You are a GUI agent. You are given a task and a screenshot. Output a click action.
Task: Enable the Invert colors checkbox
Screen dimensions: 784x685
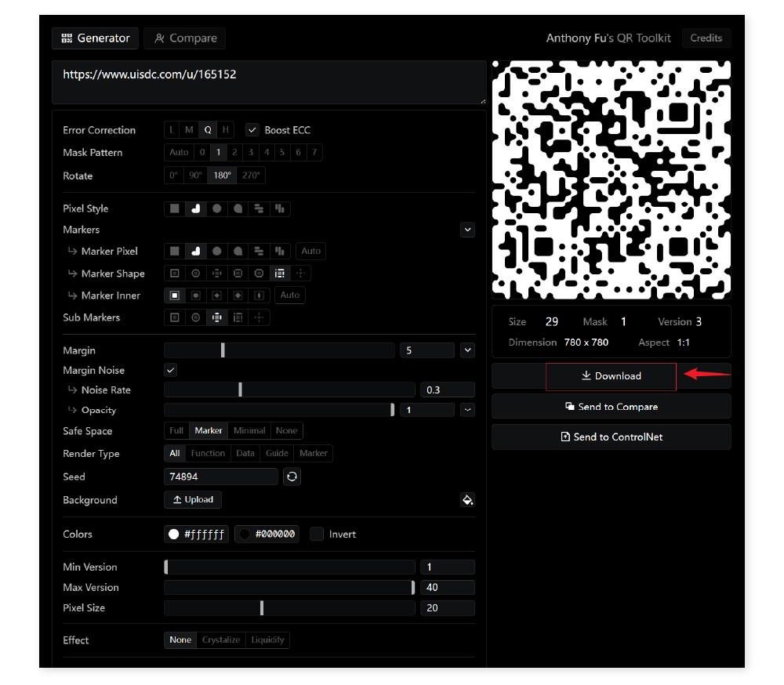point(317,535)
